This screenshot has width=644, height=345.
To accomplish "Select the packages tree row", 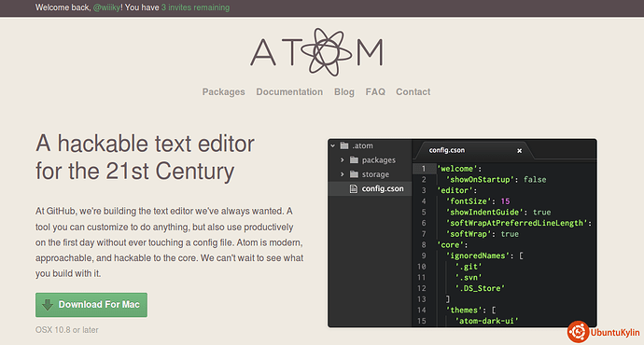I will pyautogui.click(x=370, y=160).
